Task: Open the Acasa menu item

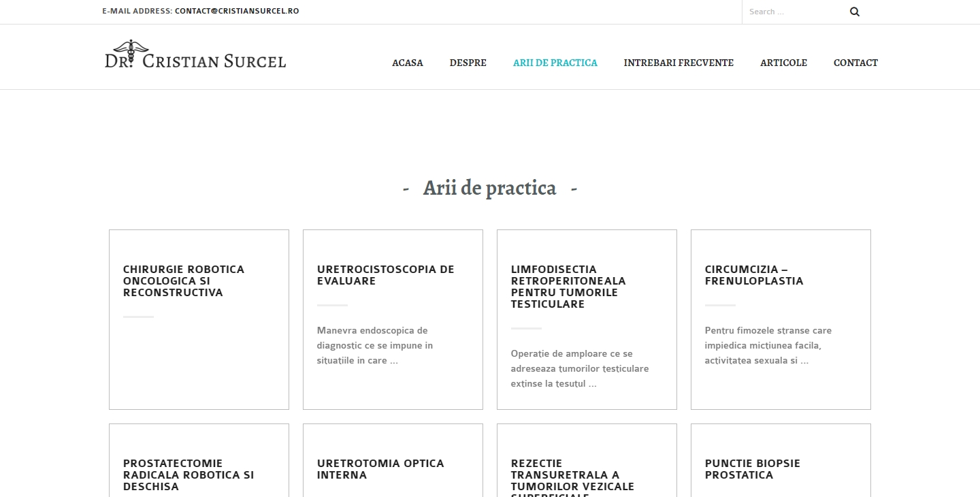Action: pyautogui.click(x=407, y=63)
